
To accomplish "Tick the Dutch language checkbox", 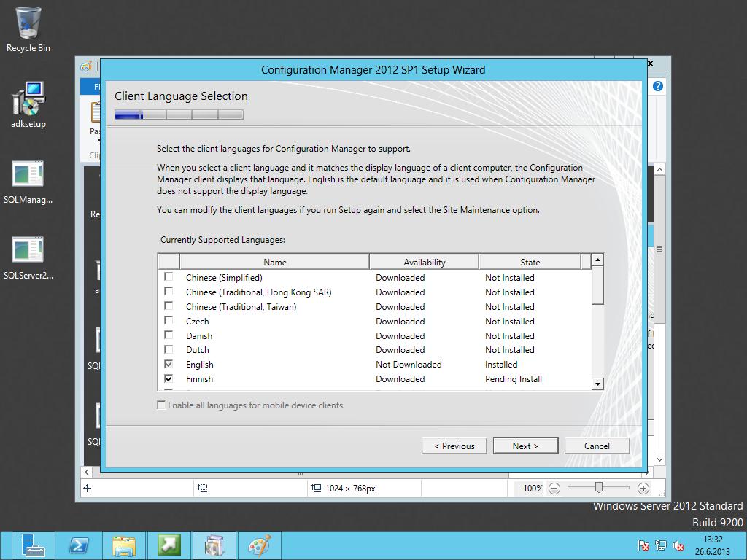I will click(x=169, y=349).
